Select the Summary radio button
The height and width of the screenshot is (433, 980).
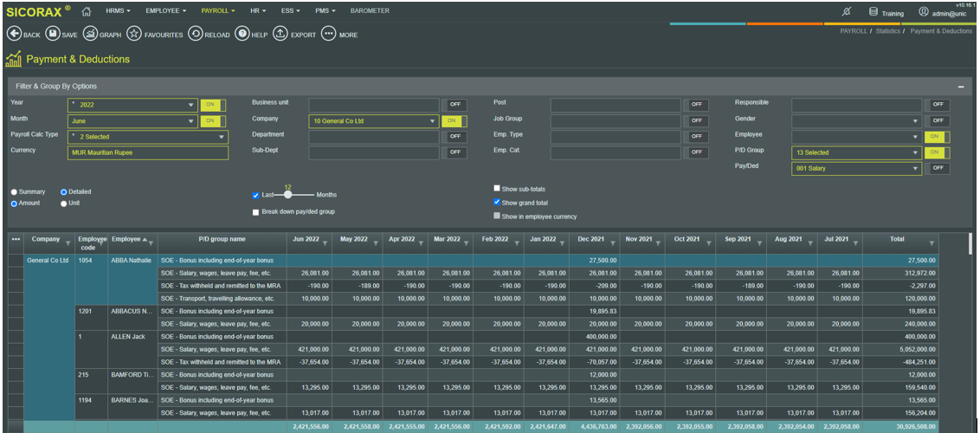(x=14, y=192)
